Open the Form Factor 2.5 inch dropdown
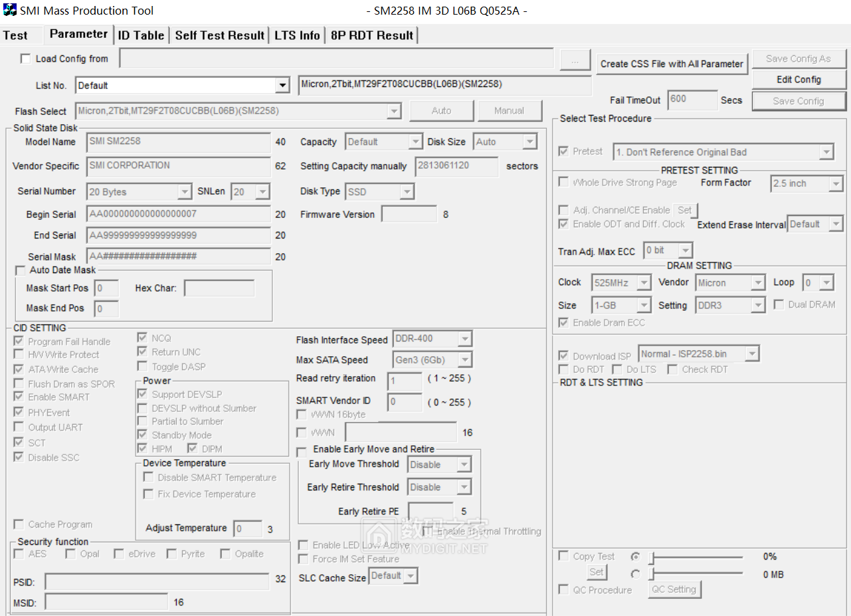 click(x=806, y=183)
